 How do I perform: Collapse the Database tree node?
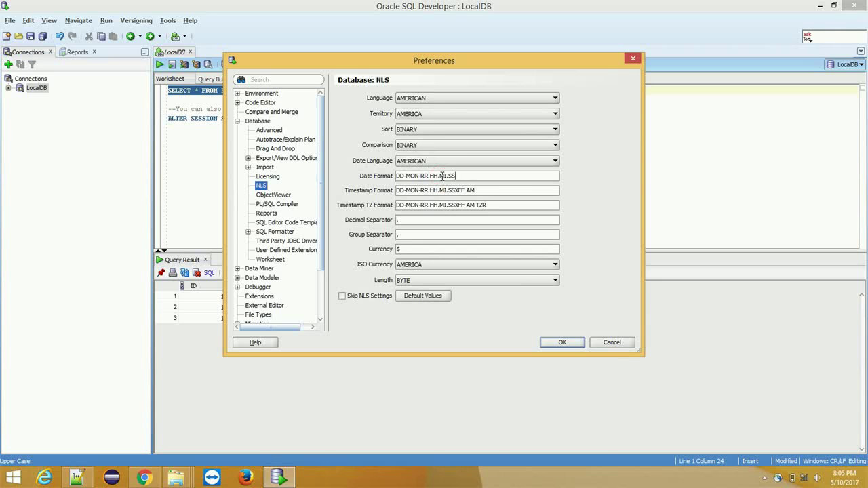pyautogui.click(x=237, y=121)
